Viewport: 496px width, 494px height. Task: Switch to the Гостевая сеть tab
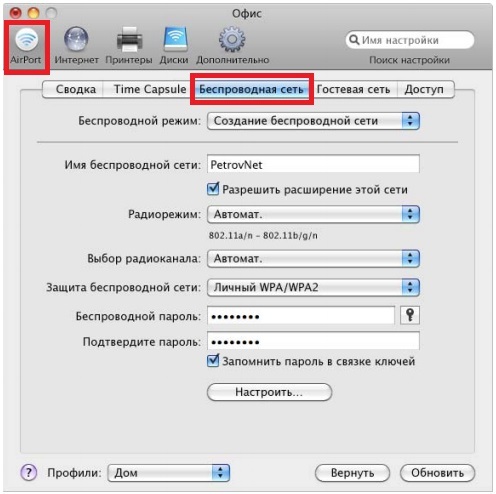coord(353,89)
